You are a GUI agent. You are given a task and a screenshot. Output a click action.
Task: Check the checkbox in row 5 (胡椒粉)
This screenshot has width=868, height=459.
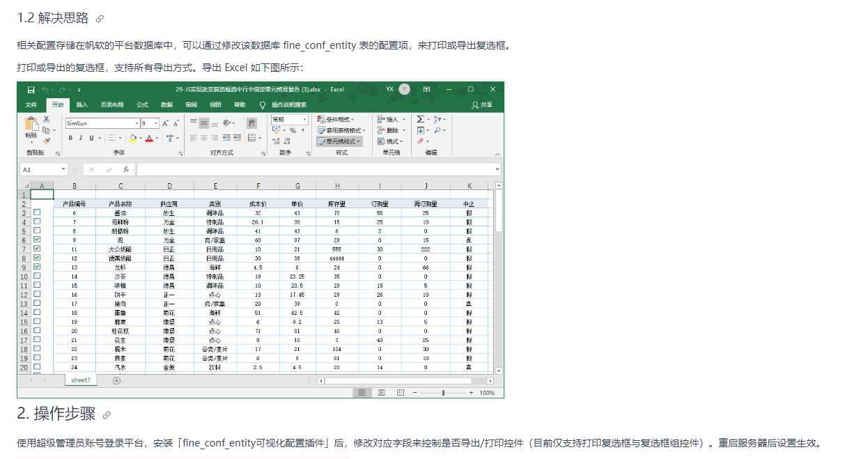37,231
